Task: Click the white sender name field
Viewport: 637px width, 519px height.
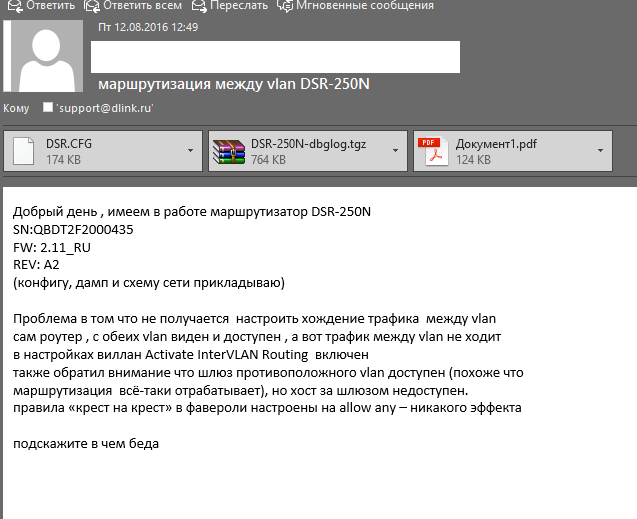Action: [275, 57]
